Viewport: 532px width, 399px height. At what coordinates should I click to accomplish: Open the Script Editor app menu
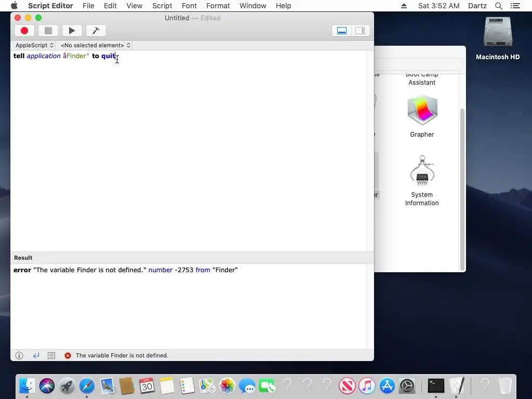(50, 6)
